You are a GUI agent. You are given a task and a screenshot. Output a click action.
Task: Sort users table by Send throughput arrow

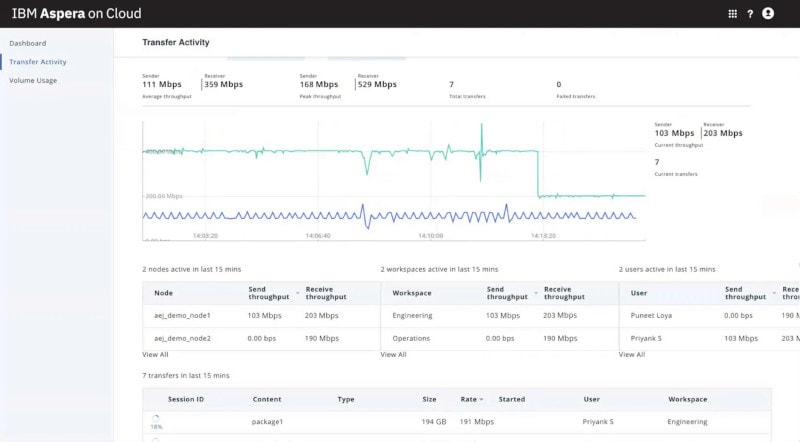pyautogui.click(x=774, y=293)
